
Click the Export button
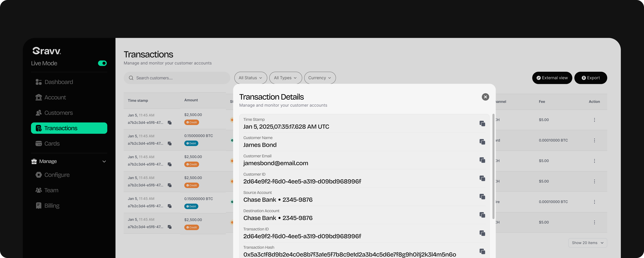click(x=590, y=78)
